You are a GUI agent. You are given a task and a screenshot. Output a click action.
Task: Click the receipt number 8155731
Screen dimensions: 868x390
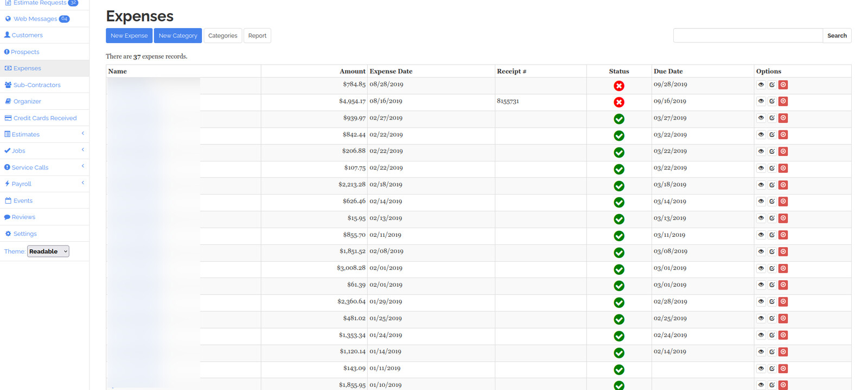coord(508,101)
